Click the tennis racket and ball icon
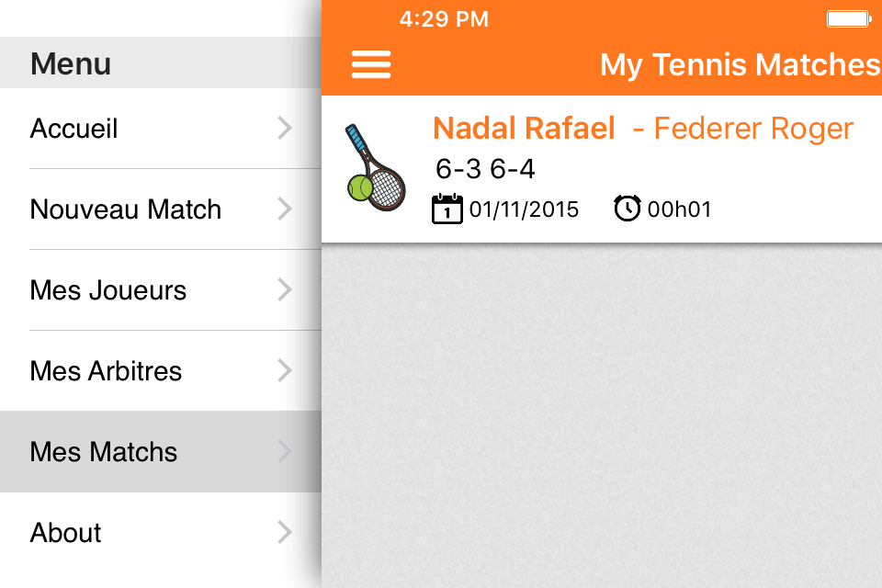This screenshot has height=588, width=882. point(375,168)
